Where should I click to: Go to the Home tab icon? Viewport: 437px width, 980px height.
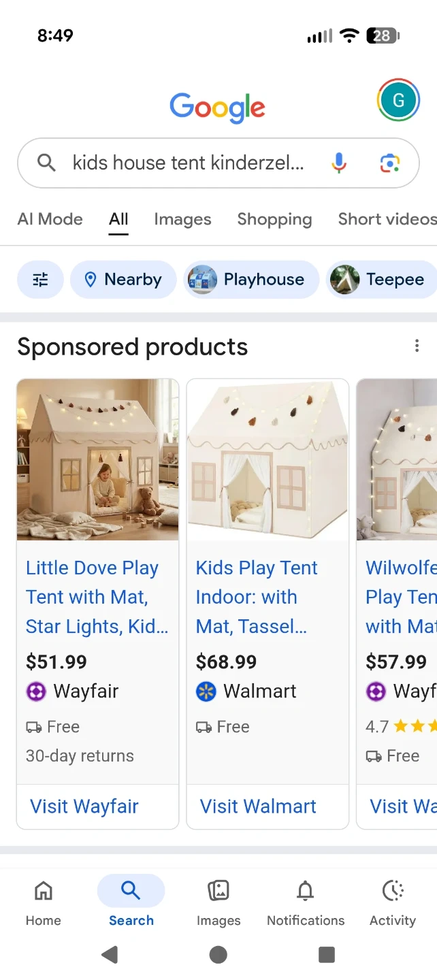tap(44, 890)
